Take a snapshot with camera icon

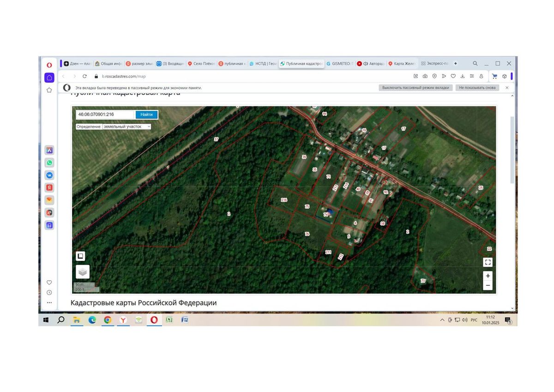click(425, 76)
